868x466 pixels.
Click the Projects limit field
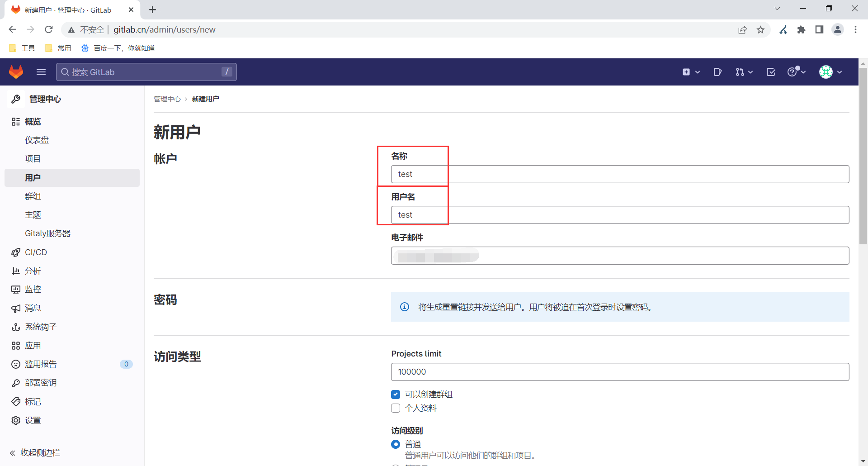(620, 372)
